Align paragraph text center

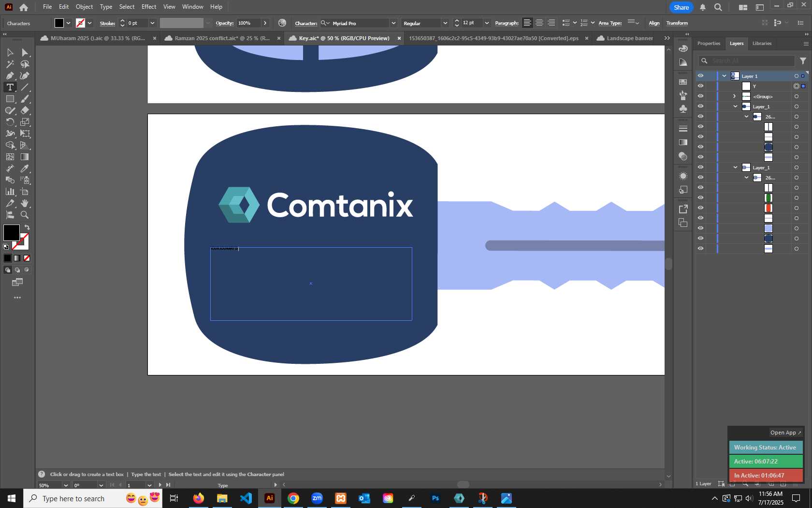coord(539,23)
